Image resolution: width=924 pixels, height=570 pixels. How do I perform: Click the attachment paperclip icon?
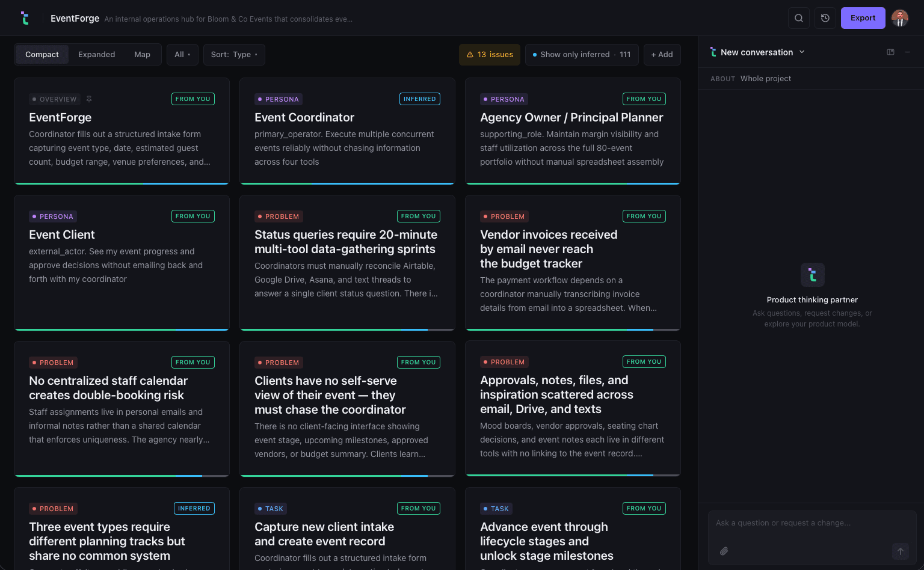pyautogui.click(x=724, y=551)
